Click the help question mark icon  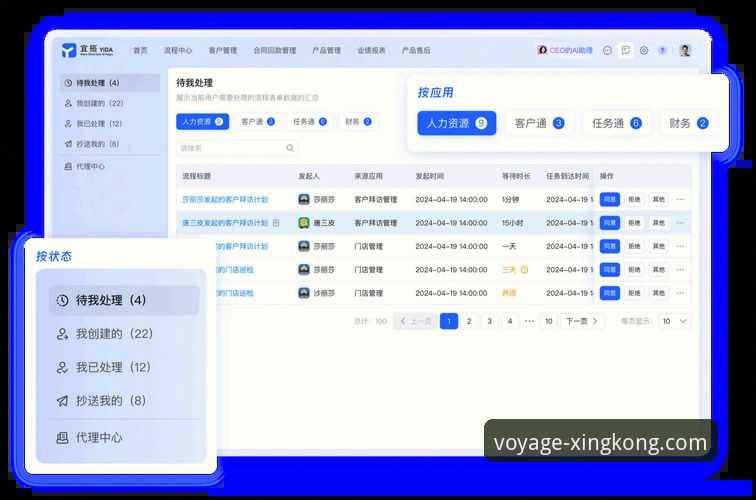point(662,50)
